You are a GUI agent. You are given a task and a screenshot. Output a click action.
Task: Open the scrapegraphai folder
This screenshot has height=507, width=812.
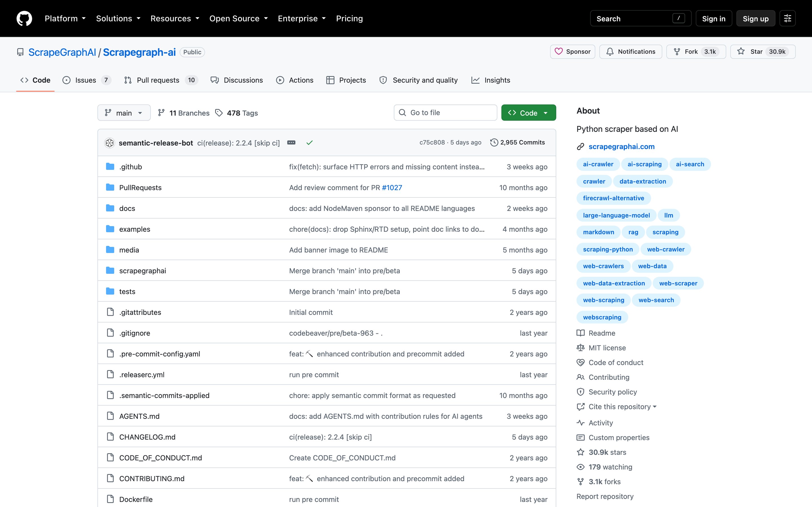(x=143, y=271)
